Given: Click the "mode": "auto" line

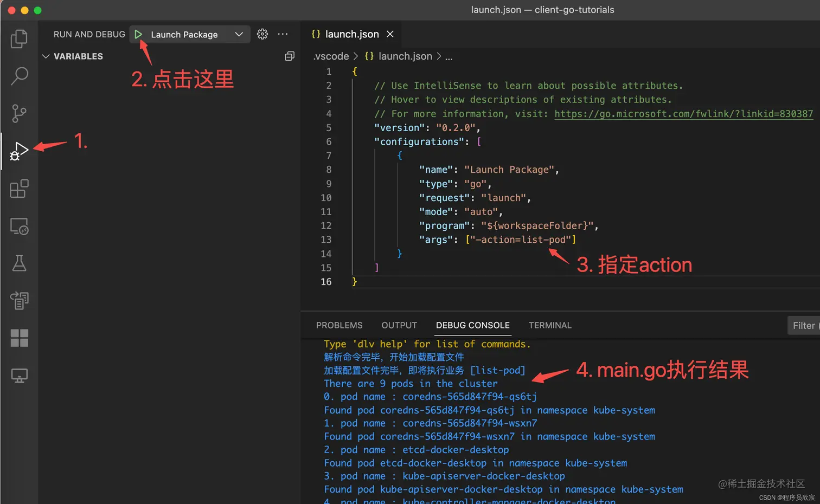Looking at the screenshot, I should click(460, 212).
